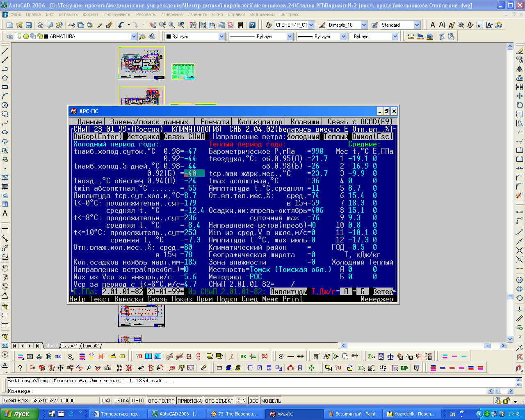Open the calculator icon in standard toolbar
This screenshot has height=420, width=525.
click(240, 25)
